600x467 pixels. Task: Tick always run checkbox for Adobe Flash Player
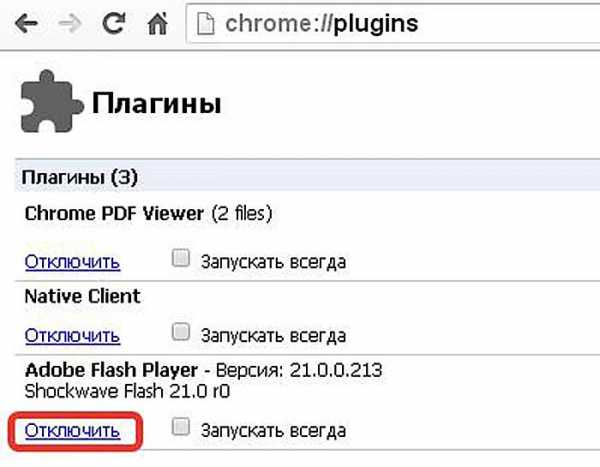(181, 427)
